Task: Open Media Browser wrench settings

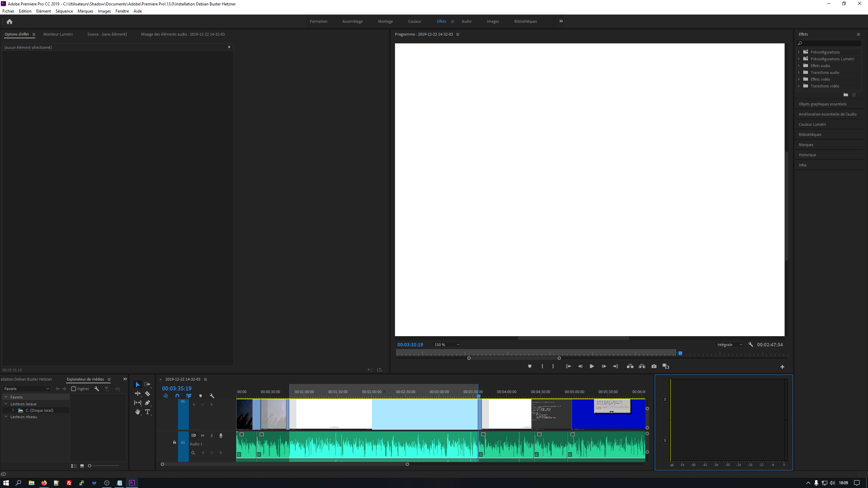Action: (97, 389)
